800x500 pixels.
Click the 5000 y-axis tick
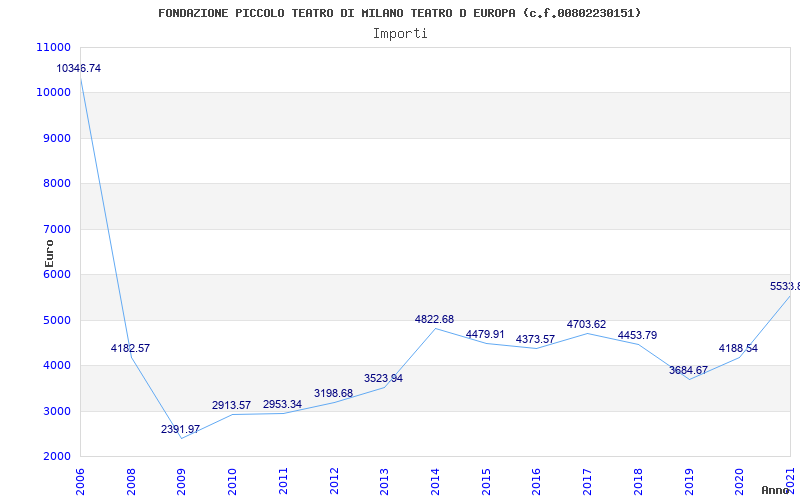tap(55, 320)
